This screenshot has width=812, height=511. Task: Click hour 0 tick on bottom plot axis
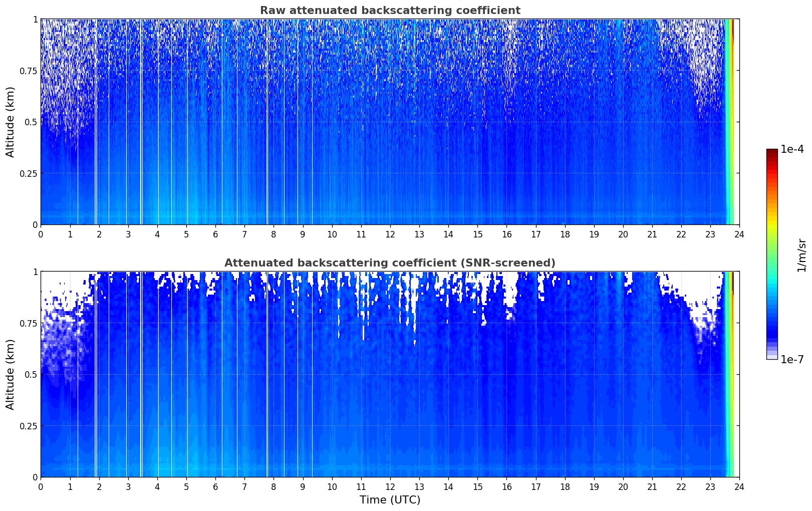pyautogui.click(x=41, y=486)
